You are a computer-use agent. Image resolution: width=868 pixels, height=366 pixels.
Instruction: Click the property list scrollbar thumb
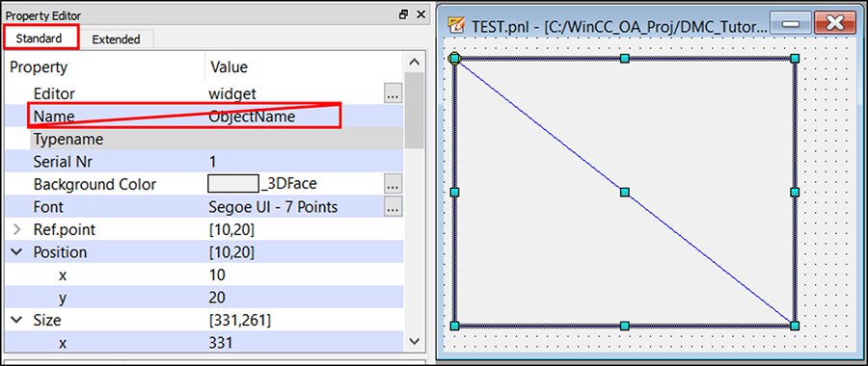click(415, 111)
